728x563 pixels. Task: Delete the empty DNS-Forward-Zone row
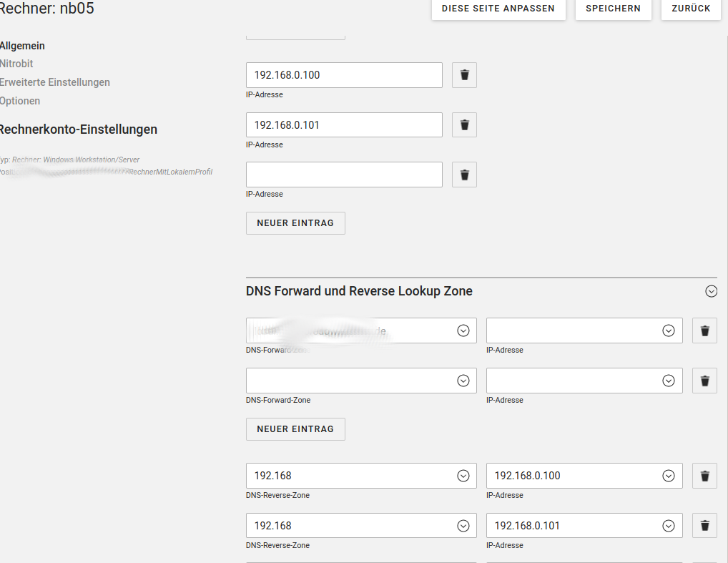(x=704, y=380)
